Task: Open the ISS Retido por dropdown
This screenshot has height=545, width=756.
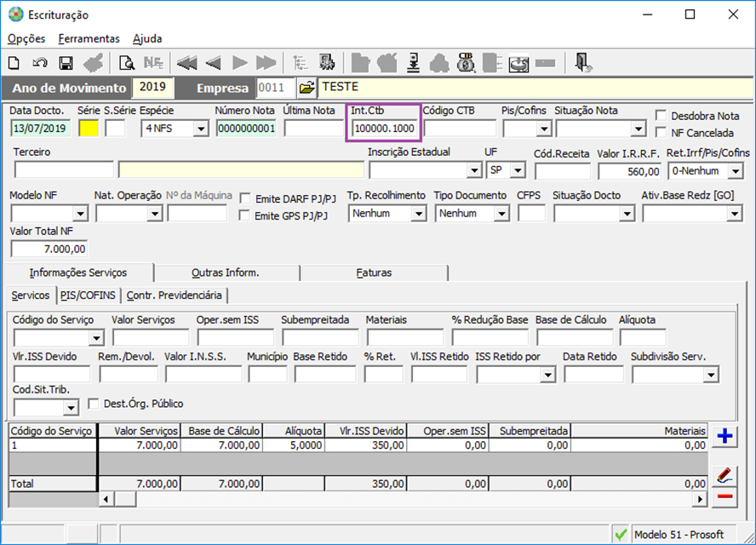Action: (x=547, y=375)
